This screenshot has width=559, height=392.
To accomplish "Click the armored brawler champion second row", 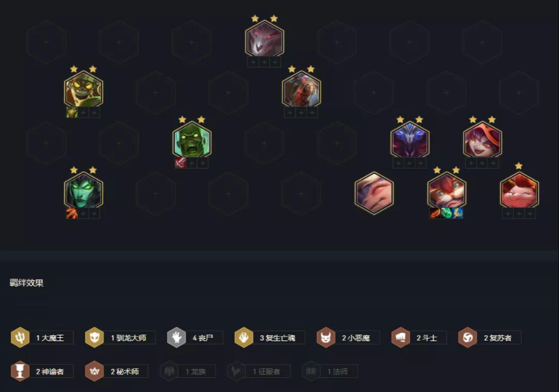I will click(x=301, y=89).
